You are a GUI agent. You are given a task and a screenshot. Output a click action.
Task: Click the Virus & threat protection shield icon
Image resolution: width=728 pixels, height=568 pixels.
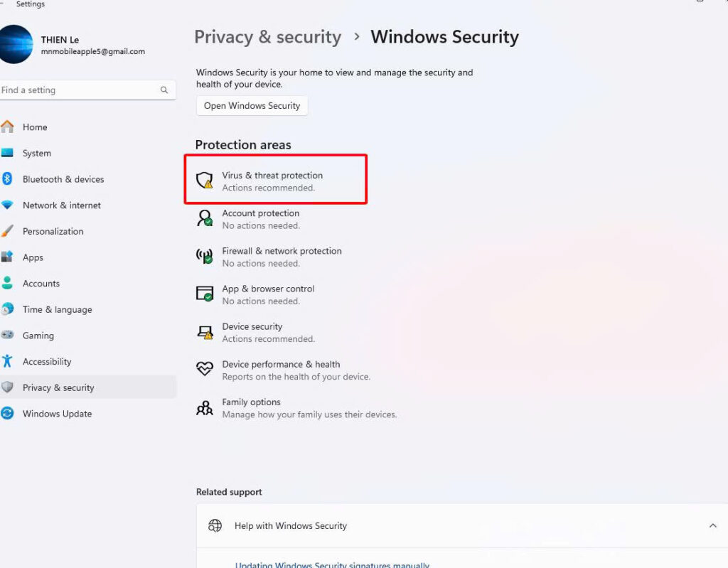[x=205, y=181]
